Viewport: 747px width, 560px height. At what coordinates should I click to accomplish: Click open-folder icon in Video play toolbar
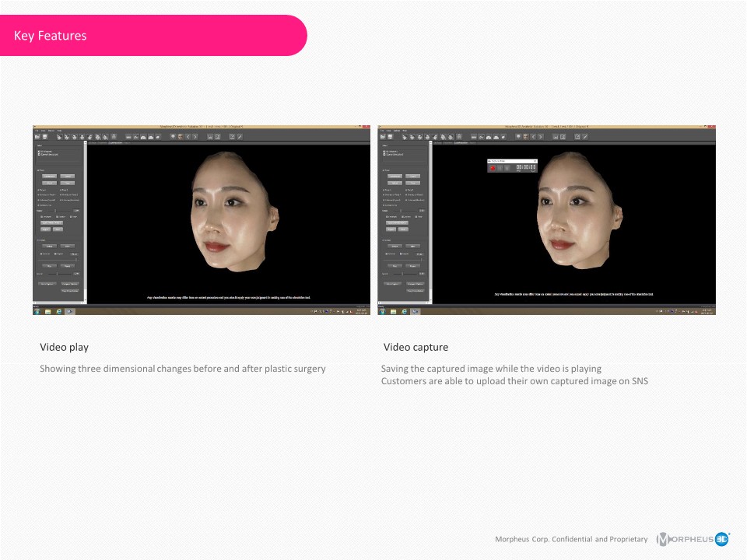[36, 137]
